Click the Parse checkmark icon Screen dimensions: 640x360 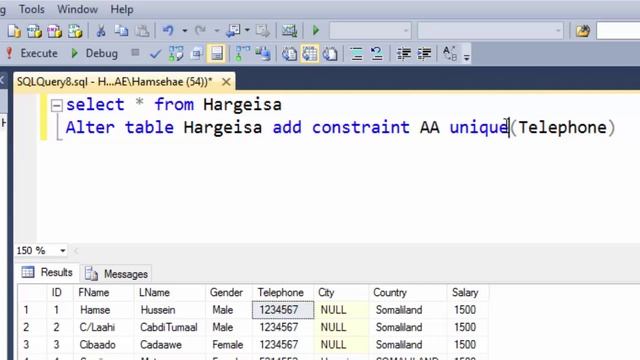click(155, 54)
